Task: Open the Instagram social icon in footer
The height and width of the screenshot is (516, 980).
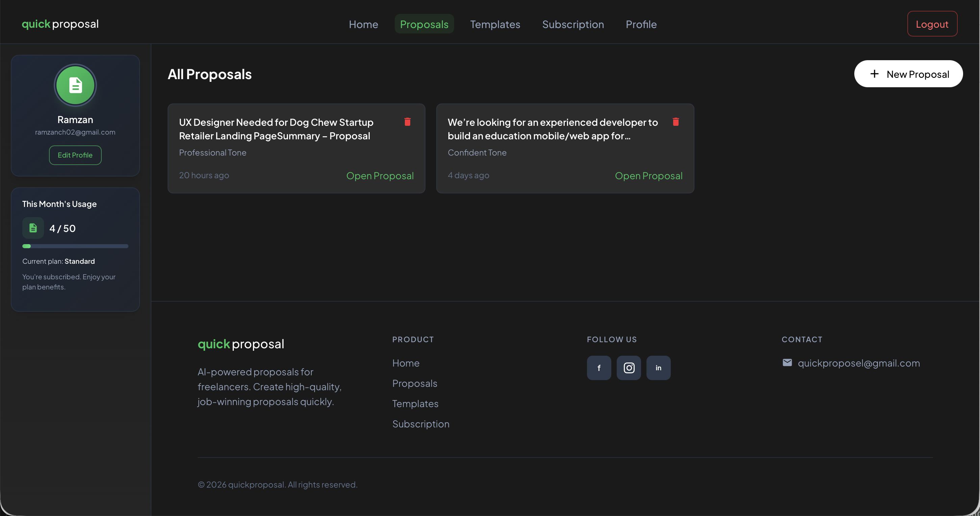Action: pos(629,368)
